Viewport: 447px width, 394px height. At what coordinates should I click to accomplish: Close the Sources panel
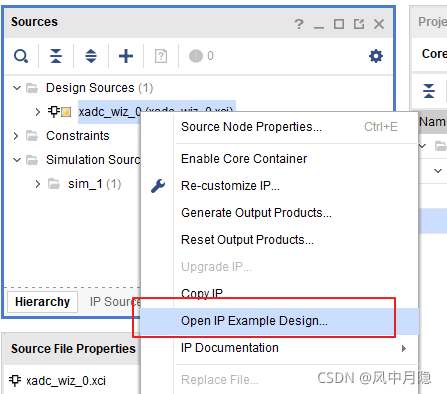click(379, 24)
